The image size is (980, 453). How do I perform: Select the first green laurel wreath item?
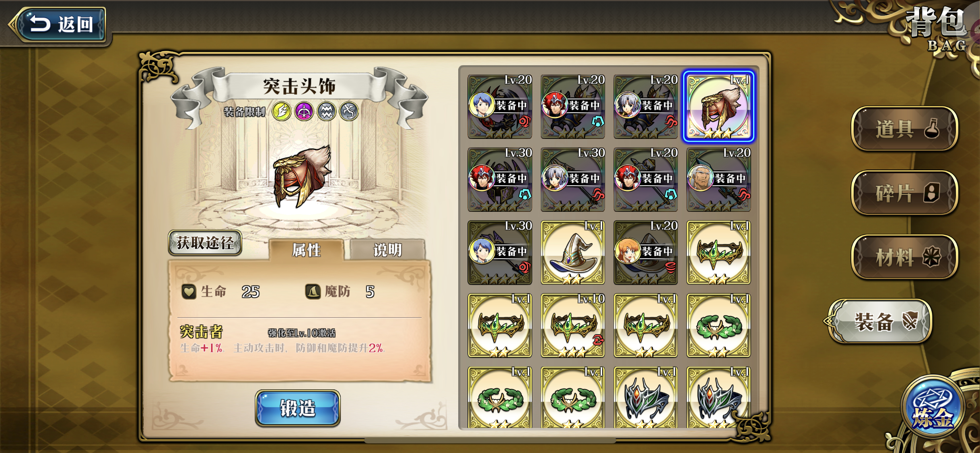[719, 325]
